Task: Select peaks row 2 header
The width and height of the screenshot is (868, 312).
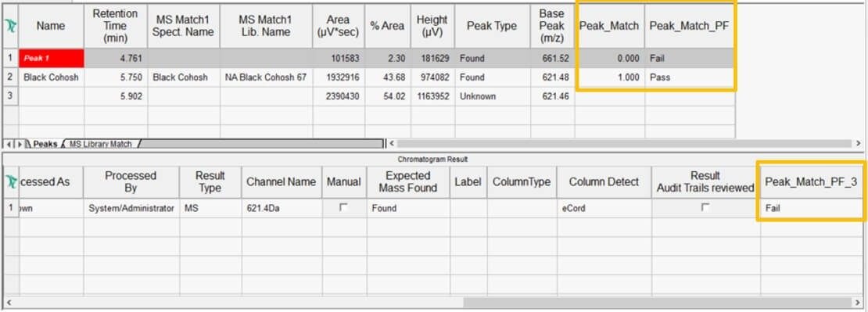Action: 10,77
